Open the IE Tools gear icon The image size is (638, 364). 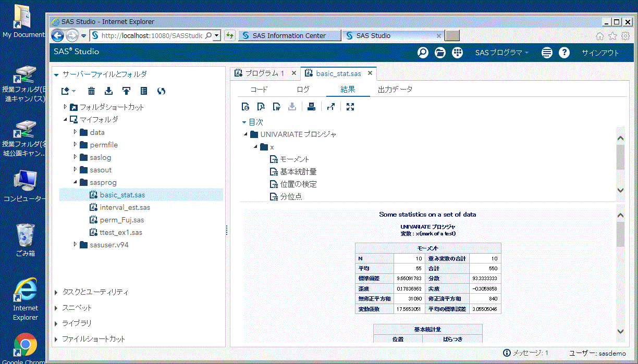pos(625,36)
